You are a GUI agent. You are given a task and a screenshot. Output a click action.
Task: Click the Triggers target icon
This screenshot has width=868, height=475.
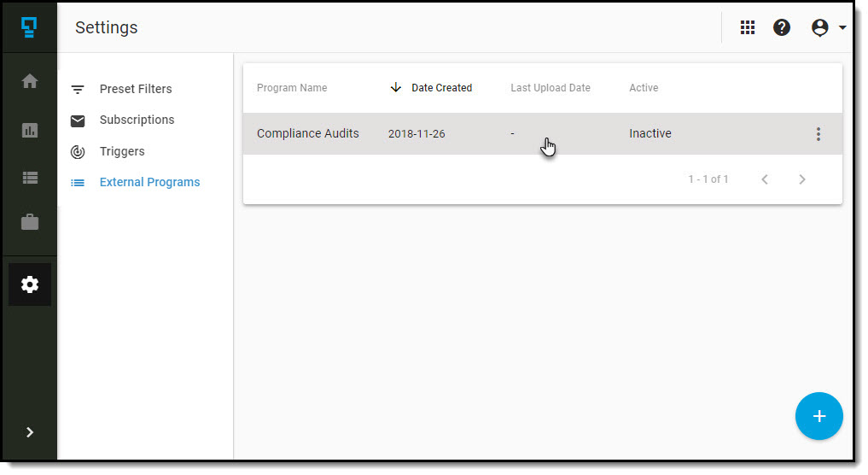(78, 151)
